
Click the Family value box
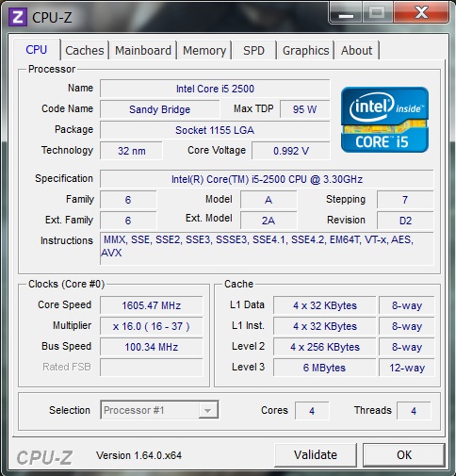[x=128, y=200]
